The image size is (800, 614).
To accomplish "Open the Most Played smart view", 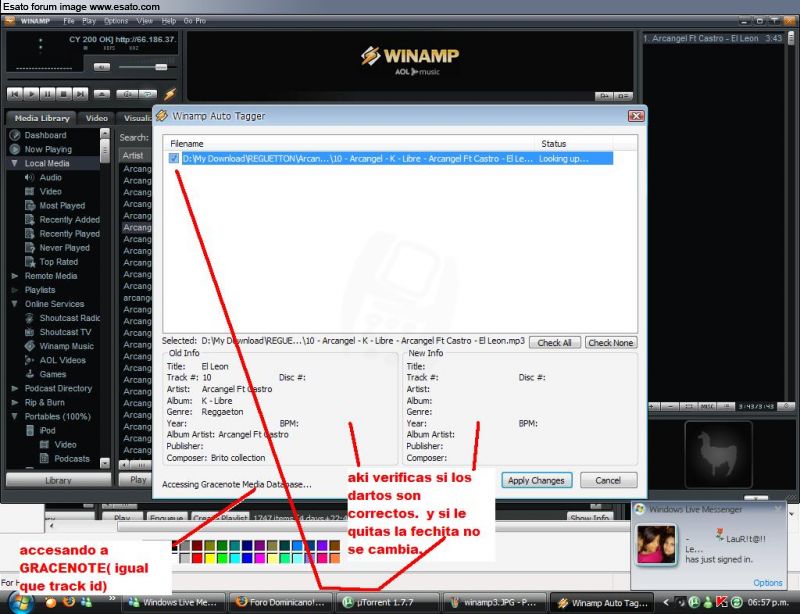I will pyautogui.click(x=62, y=206).
